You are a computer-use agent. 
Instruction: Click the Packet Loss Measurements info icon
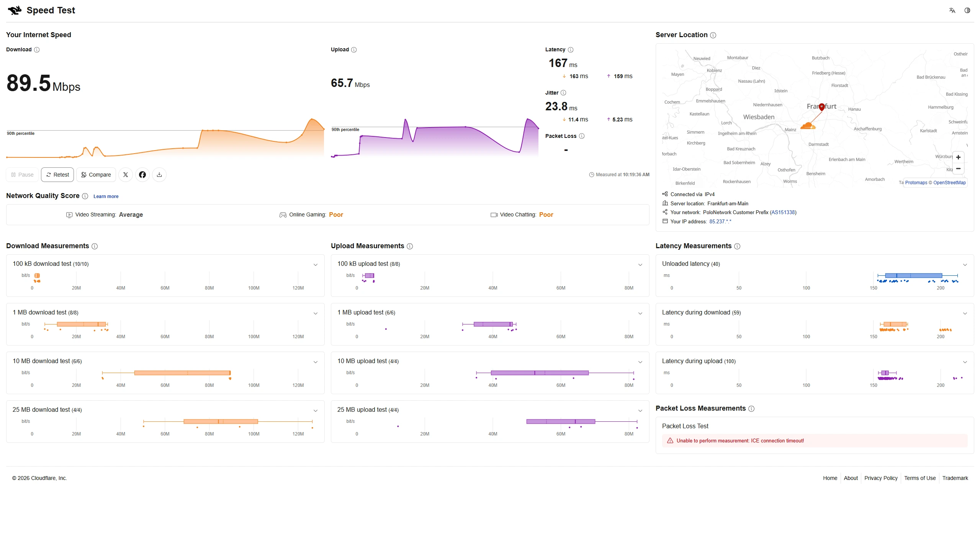coord(751,409)
